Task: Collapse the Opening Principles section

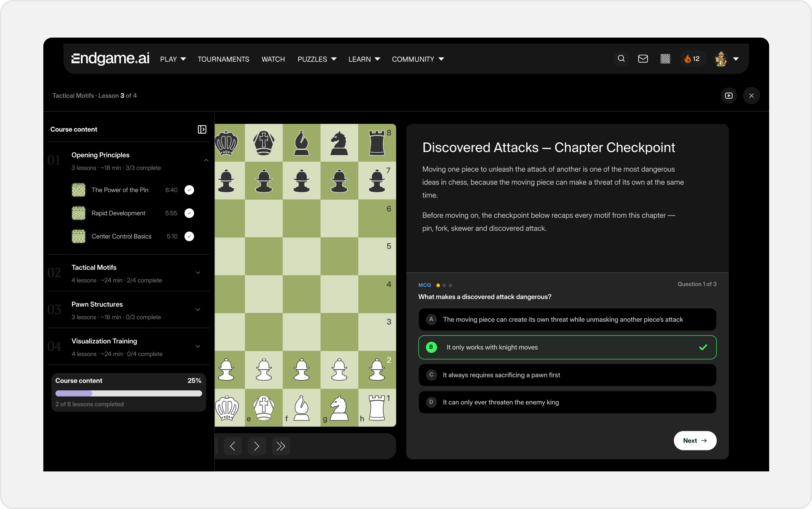Action: [206, 161]
